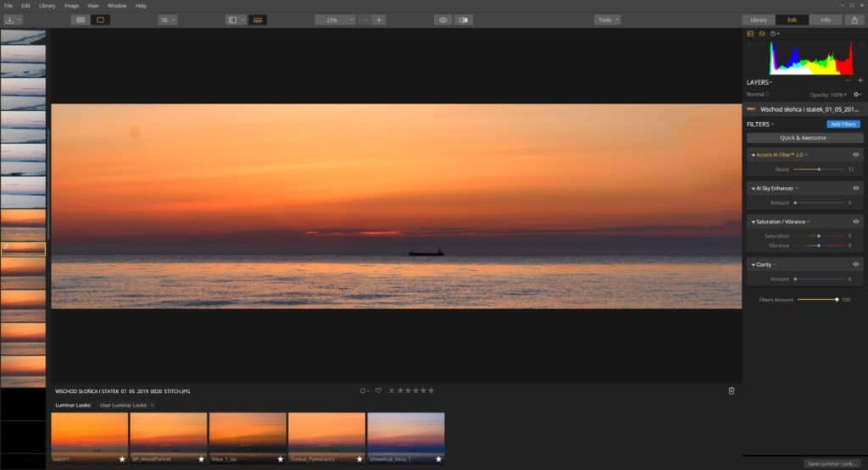
Task: Apply the first Luminar Look thumbnail
Action: (x=89, y=438)
